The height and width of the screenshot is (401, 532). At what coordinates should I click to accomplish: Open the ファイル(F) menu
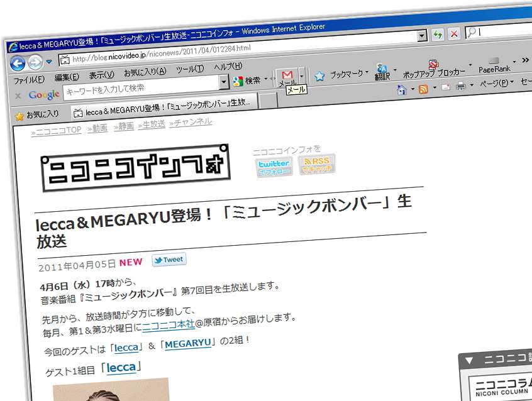point(29,80)
